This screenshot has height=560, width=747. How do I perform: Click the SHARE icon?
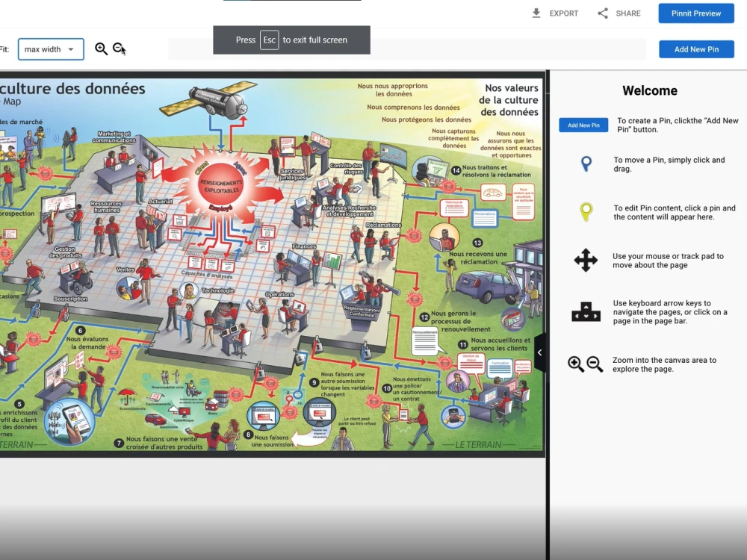coord(603,13)
